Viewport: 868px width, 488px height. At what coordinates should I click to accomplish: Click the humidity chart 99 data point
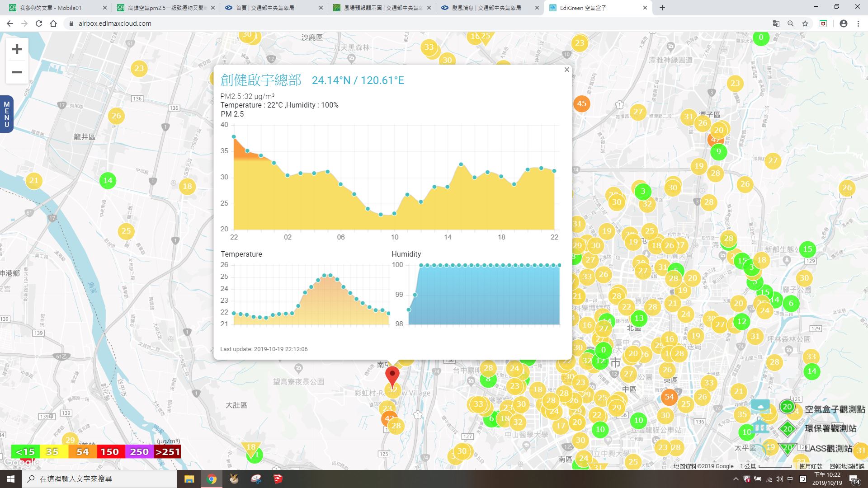[x=415, y=295]
